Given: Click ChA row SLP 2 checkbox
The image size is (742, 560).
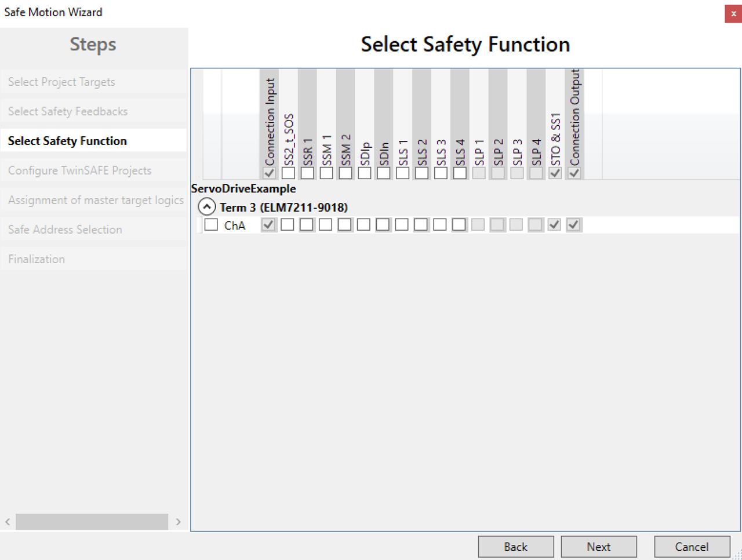Looking at the screenshot, I should tap(497, 224).
